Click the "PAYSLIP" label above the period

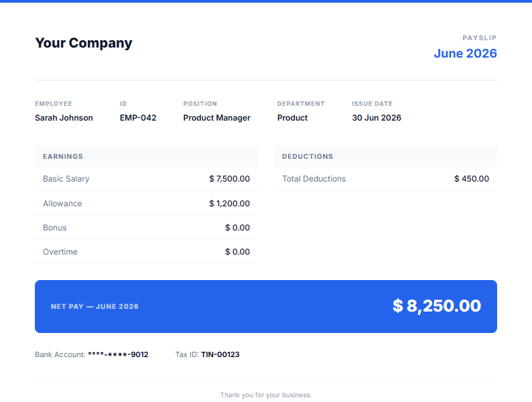tap(480, 38)
